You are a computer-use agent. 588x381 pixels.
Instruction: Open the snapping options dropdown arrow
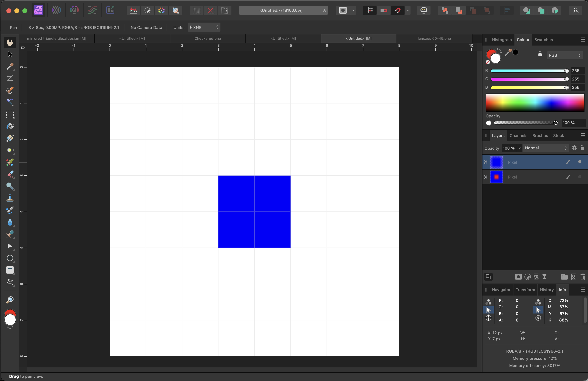408,10
